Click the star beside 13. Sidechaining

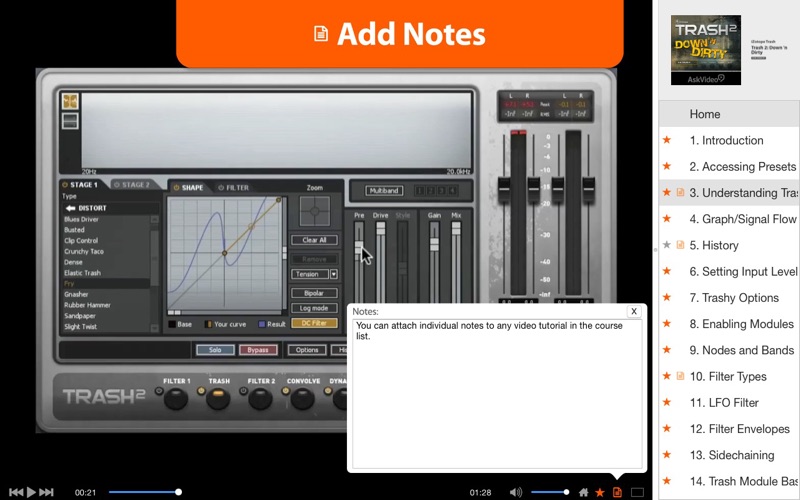point(667,455)
